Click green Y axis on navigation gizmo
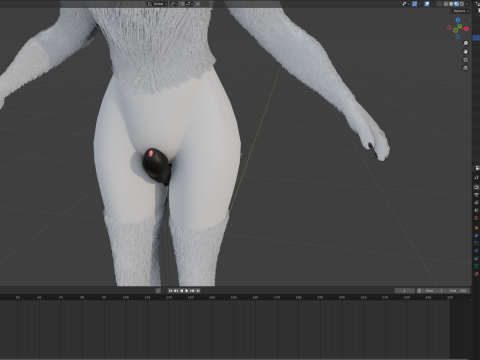The image size is (480, 360). pos(460,26)
